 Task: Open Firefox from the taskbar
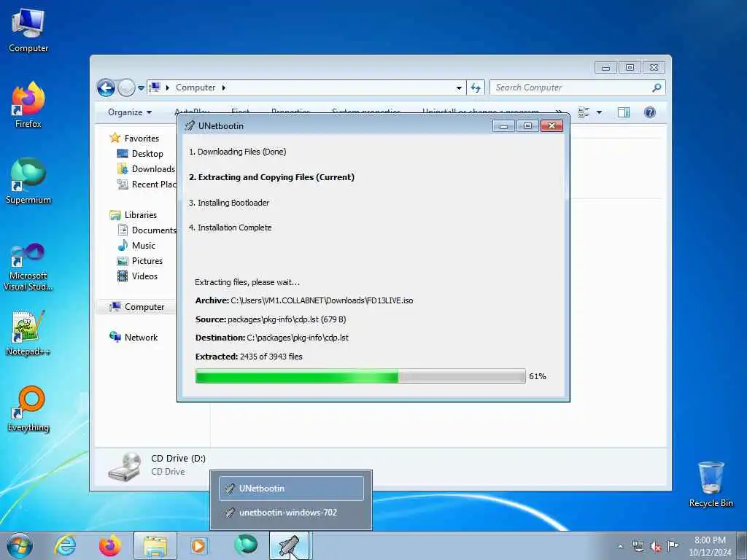point(110,545)
